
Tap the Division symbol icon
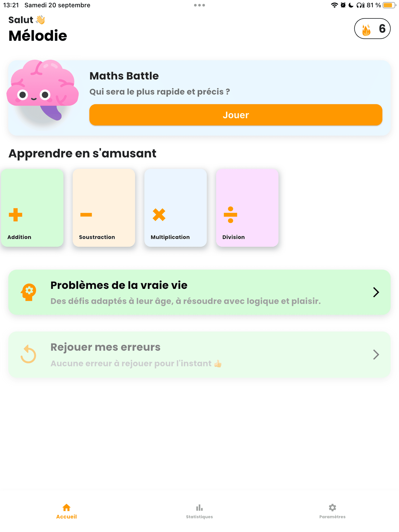[230, 215]
